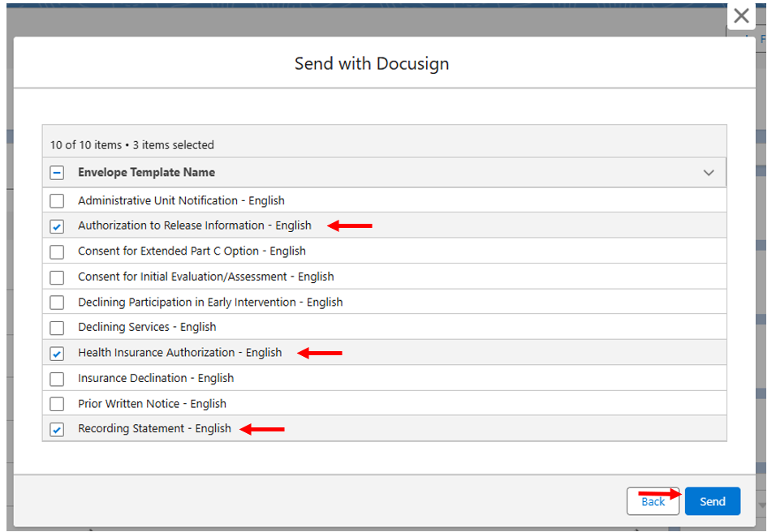Check Consent for Extended Part C Option checkbox
The image size is (776, 532).
pyautogui.click(x=57, y=251)
